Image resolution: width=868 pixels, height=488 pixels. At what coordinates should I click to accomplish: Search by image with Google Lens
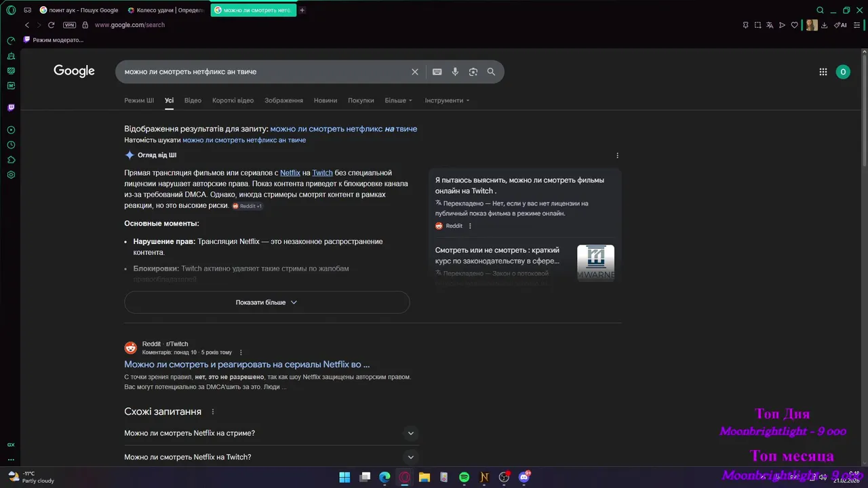pos(473,72)
